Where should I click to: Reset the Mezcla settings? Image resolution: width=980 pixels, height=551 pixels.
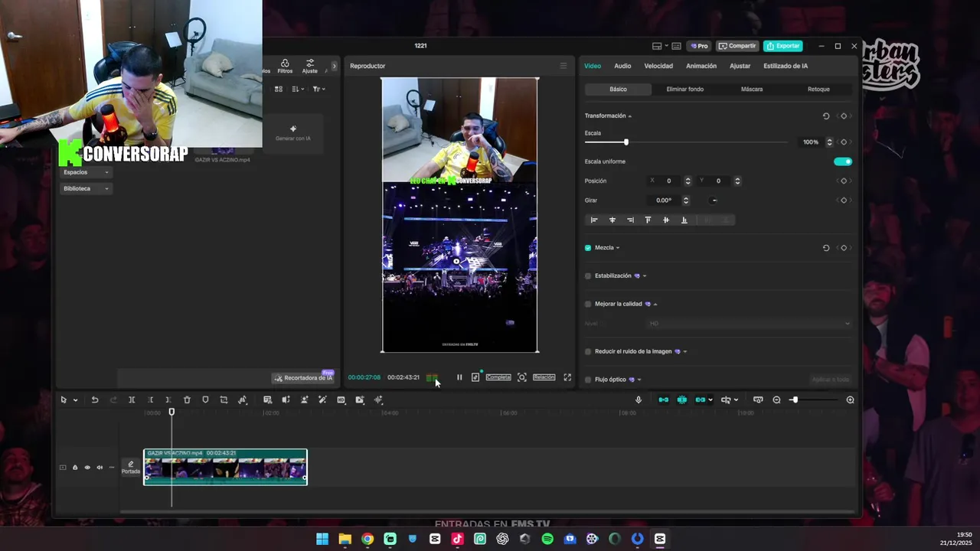pos(826,248)
